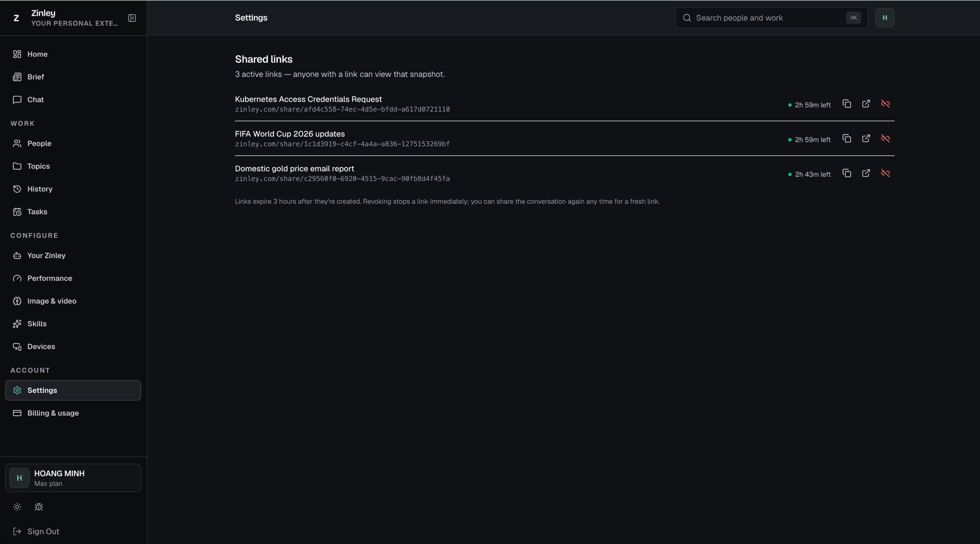
Task: Click the 3 active links description
Action: point(340,74)
